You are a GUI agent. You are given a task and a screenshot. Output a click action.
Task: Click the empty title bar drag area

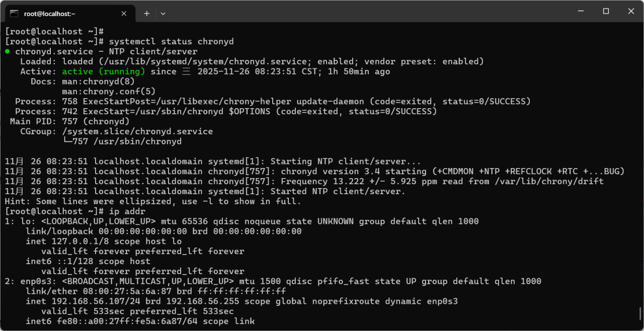click(352, 12)
